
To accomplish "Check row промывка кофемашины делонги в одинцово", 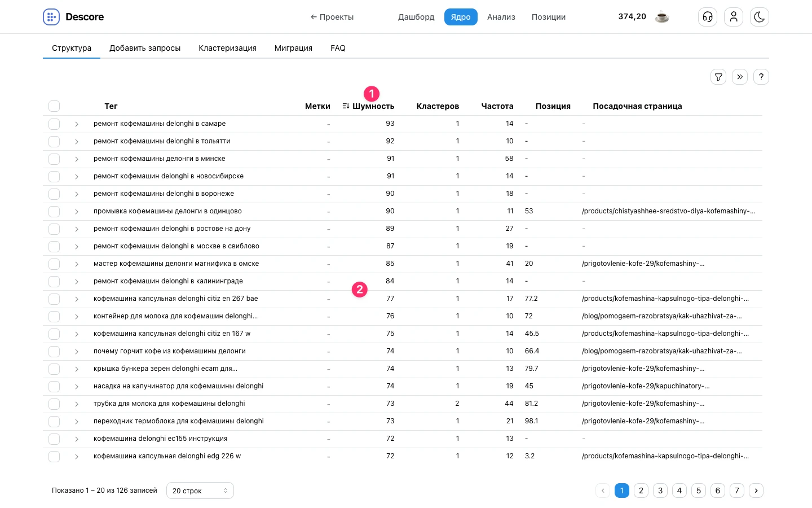I will coord(54,211).
